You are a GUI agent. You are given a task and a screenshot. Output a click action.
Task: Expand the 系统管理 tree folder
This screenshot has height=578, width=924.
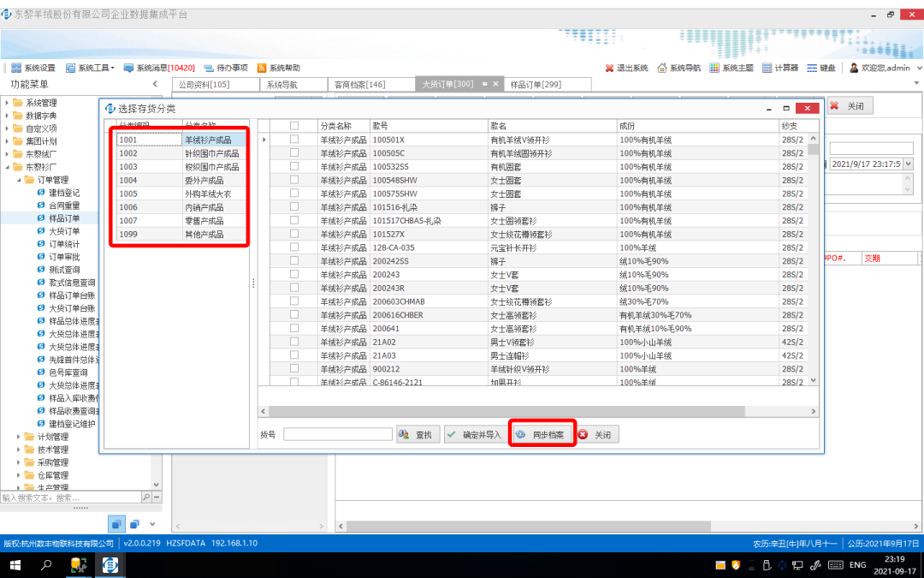[8, 103]
